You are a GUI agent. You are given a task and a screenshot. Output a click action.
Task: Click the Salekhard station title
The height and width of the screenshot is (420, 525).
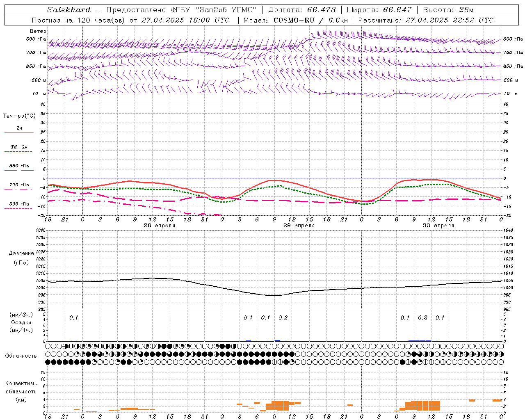pyautogui.click(x=69, y=10)
